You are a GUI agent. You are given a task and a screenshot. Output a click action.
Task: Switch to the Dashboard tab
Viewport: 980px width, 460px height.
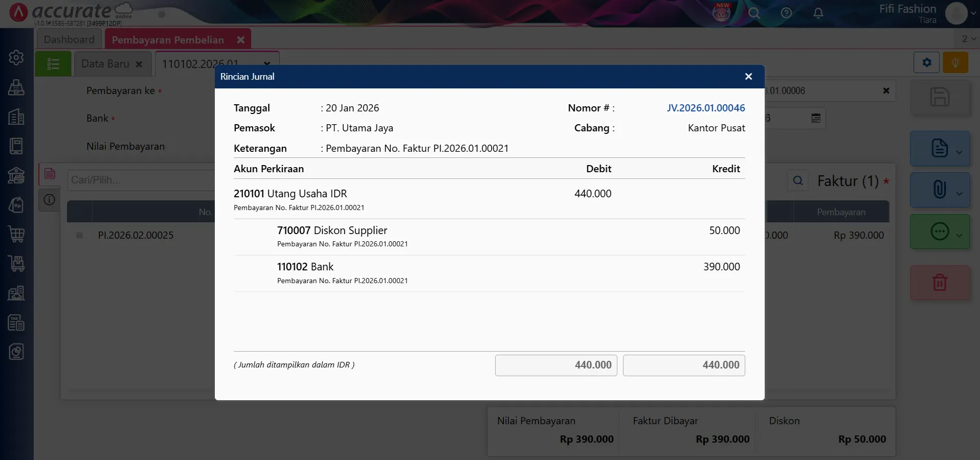click(69, 39)
